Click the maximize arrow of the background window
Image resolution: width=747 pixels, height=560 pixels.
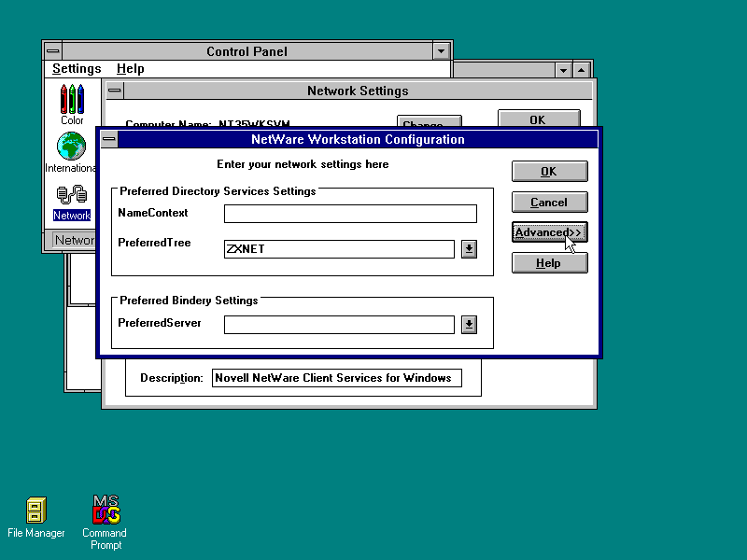581,71
